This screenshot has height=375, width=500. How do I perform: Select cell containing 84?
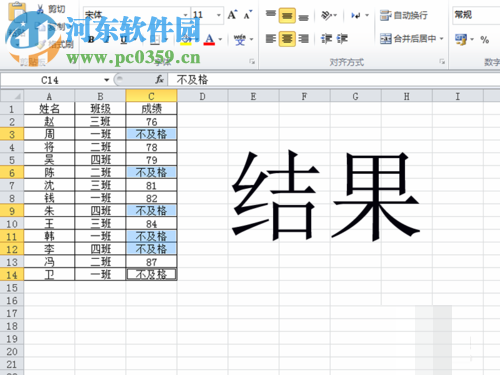click(151, 224)
